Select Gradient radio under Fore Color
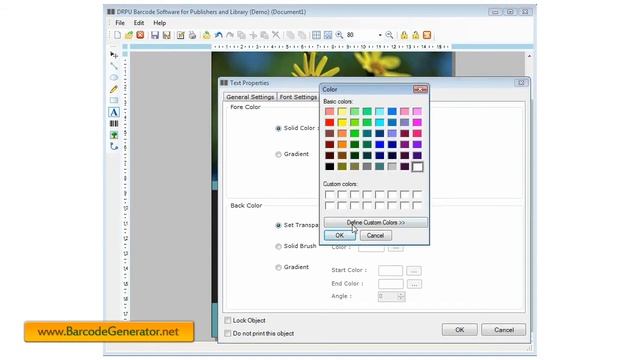Viewport: 640px width, 360px height. coord(278,155)
